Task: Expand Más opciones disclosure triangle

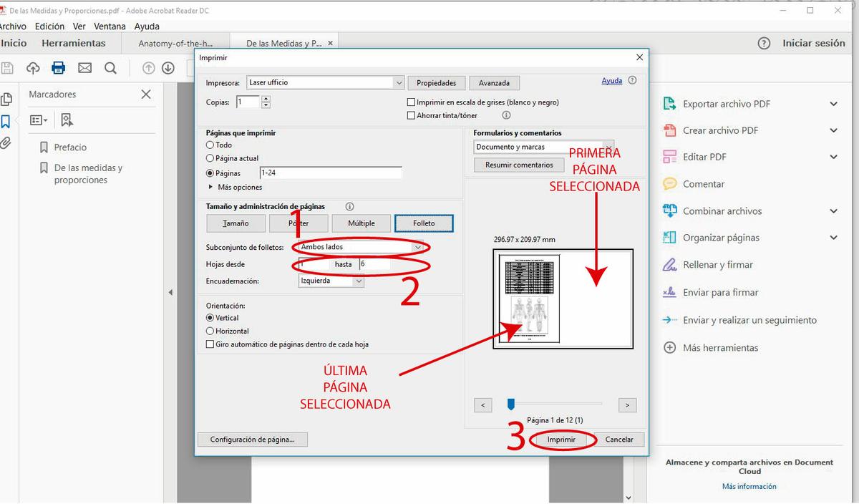Action: pyautogui.click(x=210, y=188)
